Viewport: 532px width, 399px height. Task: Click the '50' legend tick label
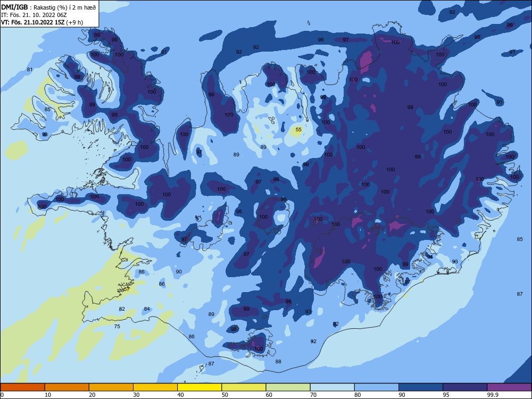point(225,395)
